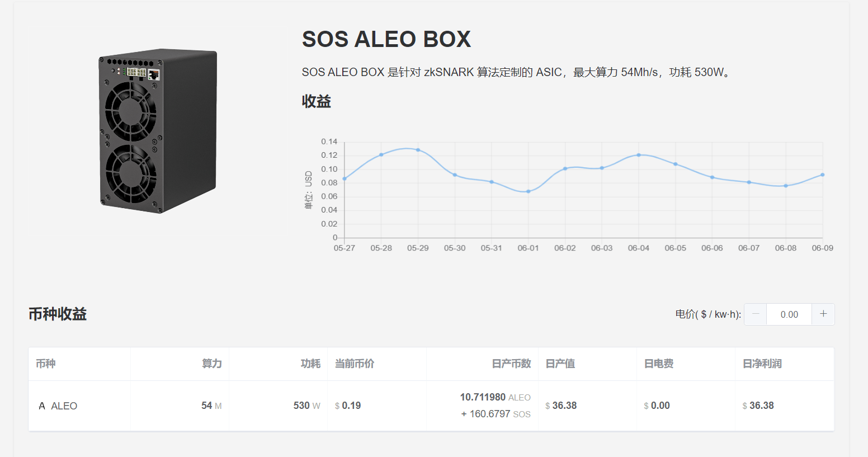Click the 币种 column header
Image resolution: width=868 pixels, height=457 pixels.
(x=45, y=364)
